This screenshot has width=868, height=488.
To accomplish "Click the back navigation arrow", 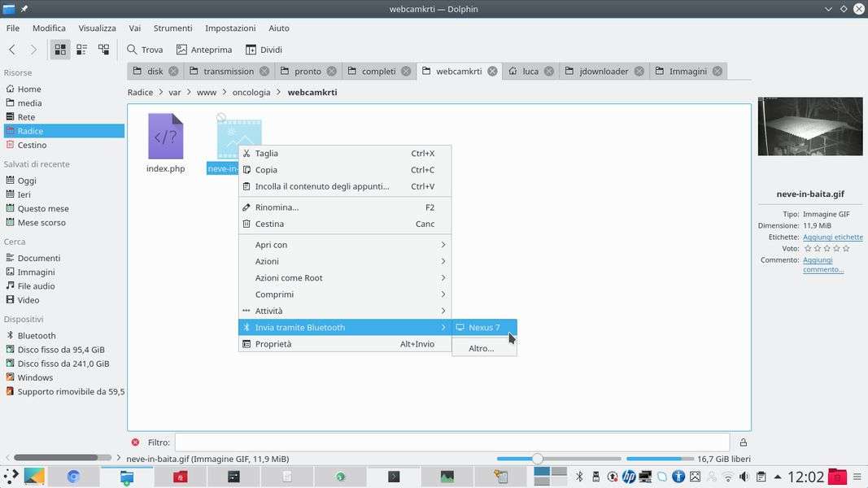I will 12,50.
